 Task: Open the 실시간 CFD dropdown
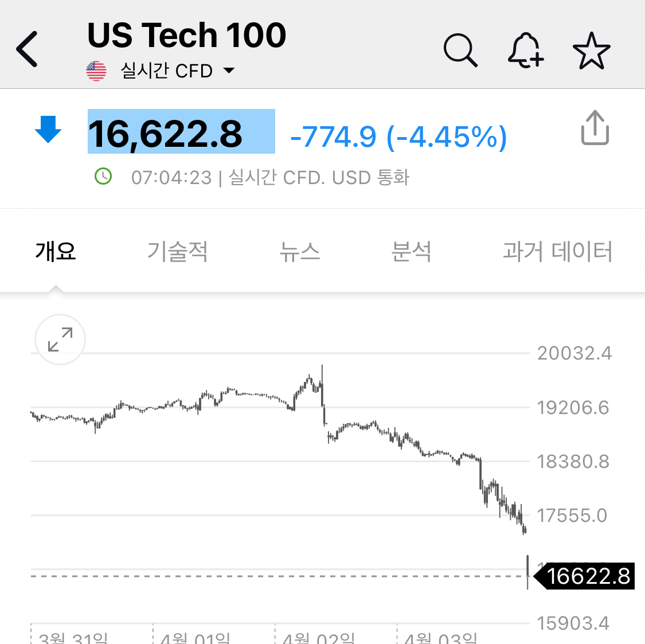click(x=166, y=71)
